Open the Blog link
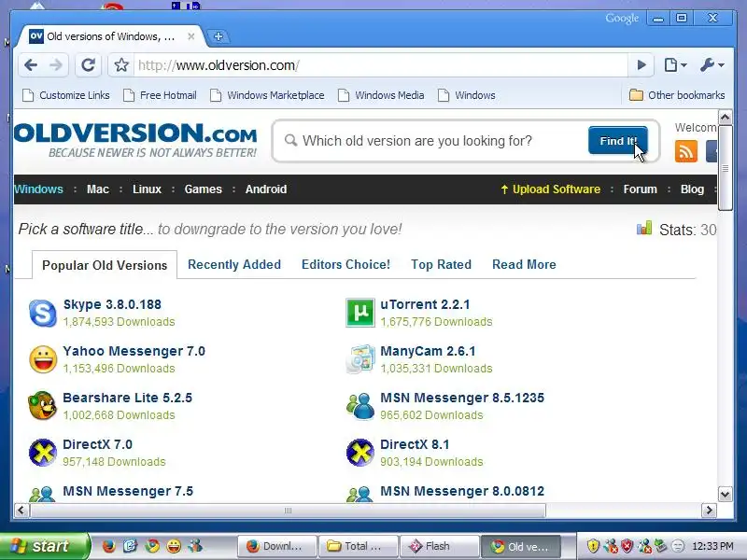This screenshot has width=747, height=560. point(692,189)
